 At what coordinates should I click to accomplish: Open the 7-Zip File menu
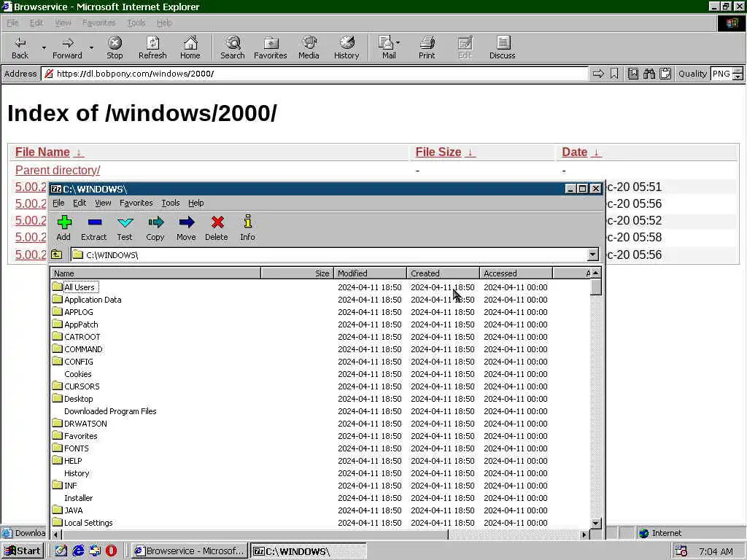coord(58,203)
